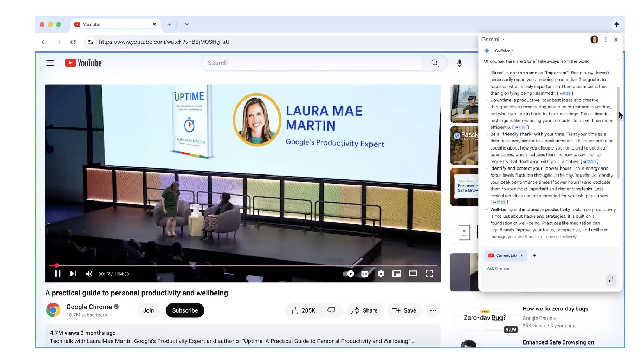This screenshot has height=363, width=644.
Task: Open video settings gear
Action: point(381,274)
